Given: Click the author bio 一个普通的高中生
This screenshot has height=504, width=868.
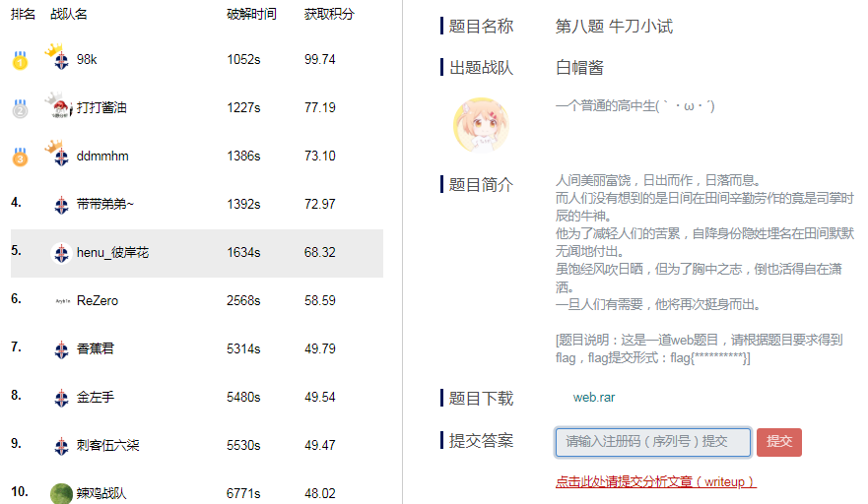Looking at the screenshot, I should 634,105.
